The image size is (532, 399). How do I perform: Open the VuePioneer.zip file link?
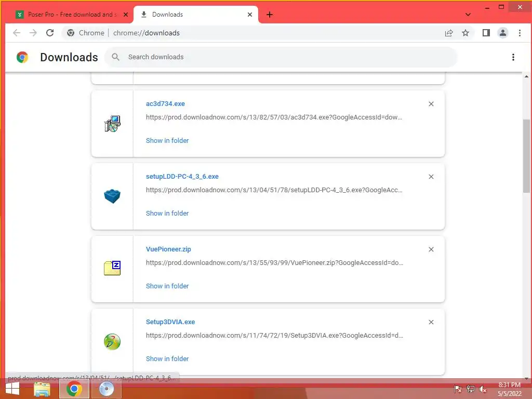[168, 249]
